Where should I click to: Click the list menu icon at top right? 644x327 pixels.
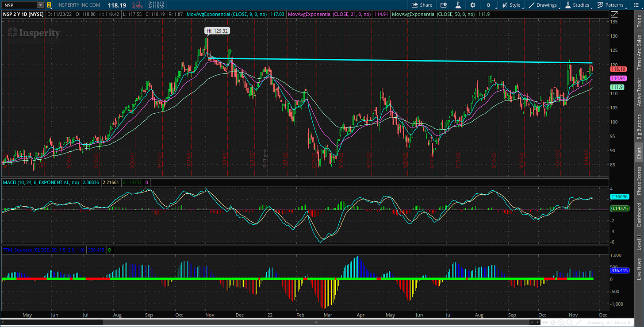coord(636,5)
